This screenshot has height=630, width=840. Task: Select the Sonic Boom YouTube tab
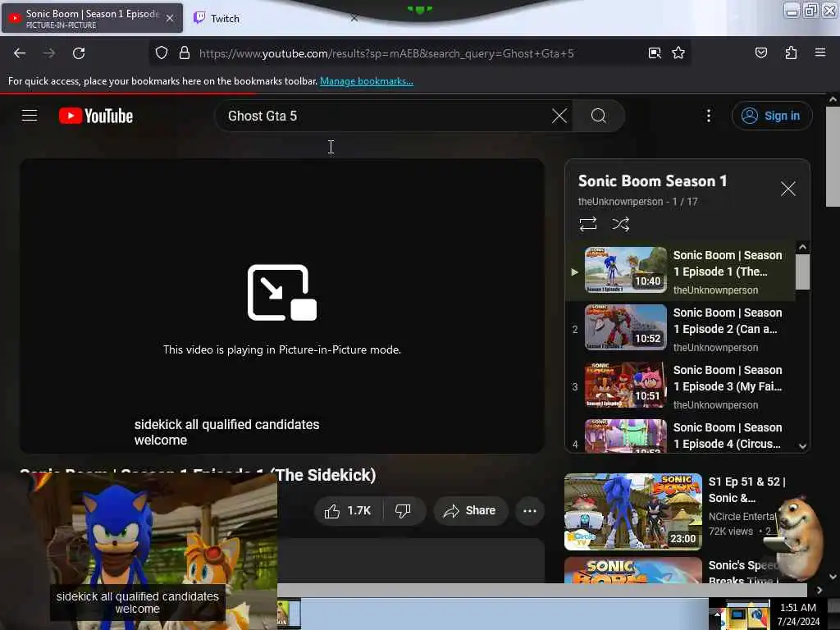[x=91, y=18]
